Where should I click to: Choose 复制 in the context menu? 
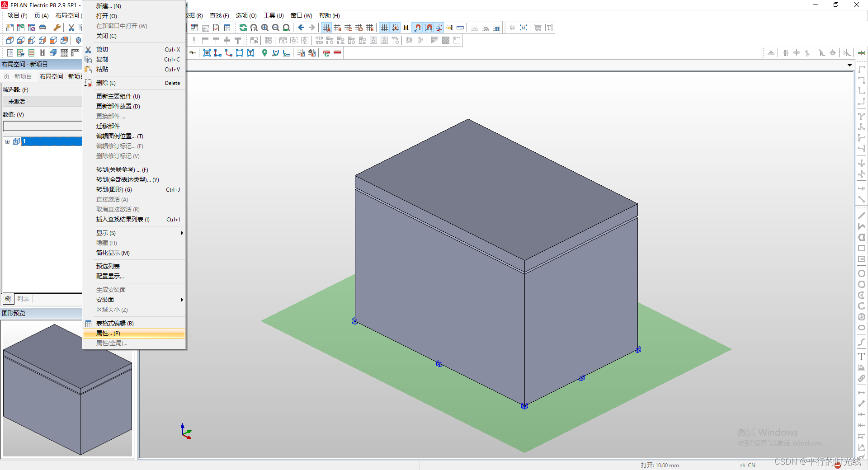pos(134,59)
